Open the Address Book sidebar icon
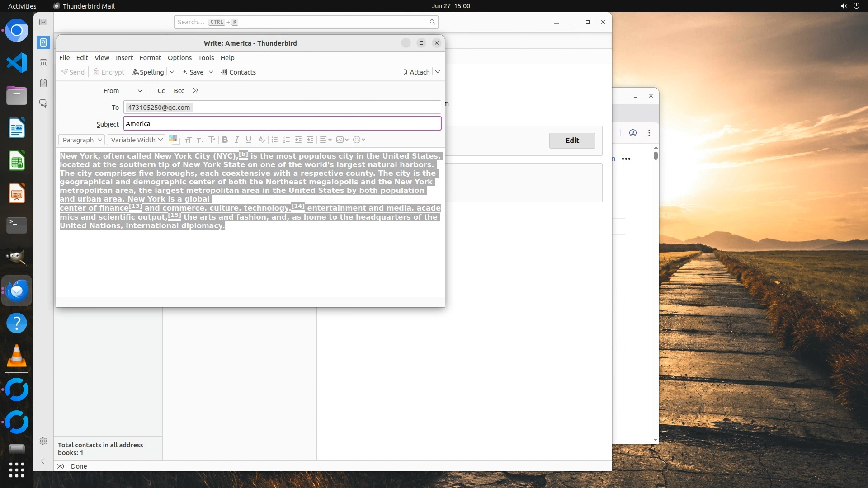Viewport: 868px width, 488px height. pos(43,42)
